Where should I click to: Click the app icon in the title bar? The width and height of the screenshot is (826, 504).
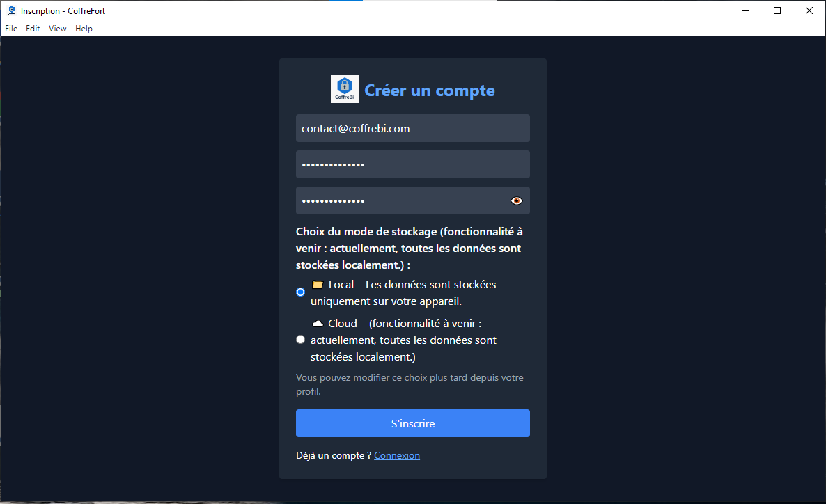coord(12,10)
